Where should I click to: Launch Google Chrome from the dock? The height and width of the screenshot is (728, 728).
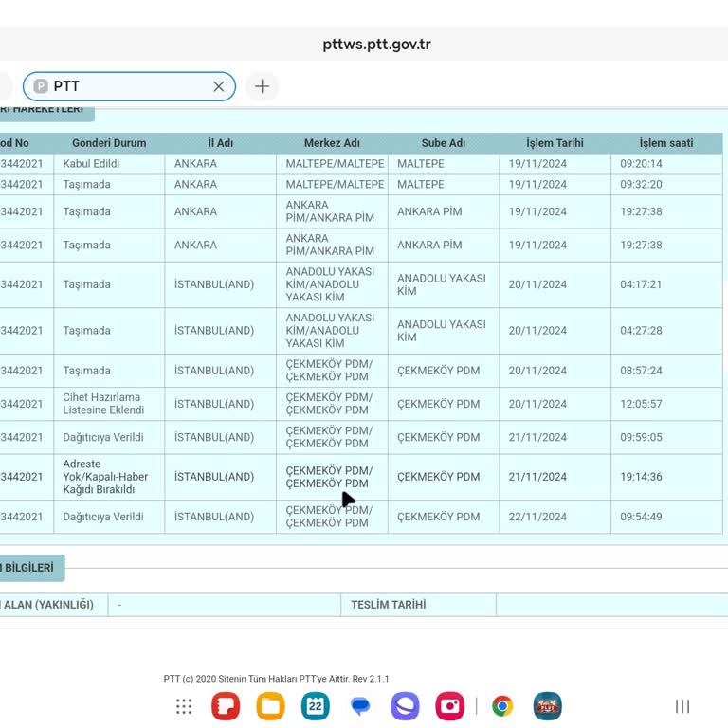pos(502,706)
